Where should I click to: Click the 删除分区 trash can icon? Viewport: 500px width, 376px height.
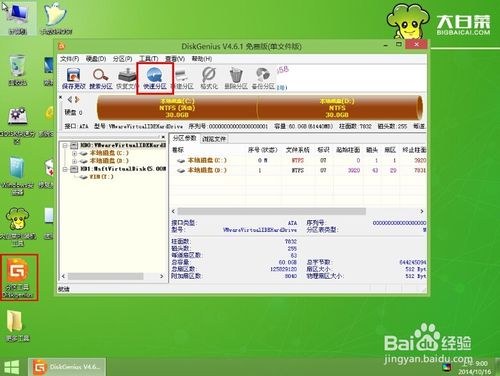pyautogui.click(x=236, y=79)
